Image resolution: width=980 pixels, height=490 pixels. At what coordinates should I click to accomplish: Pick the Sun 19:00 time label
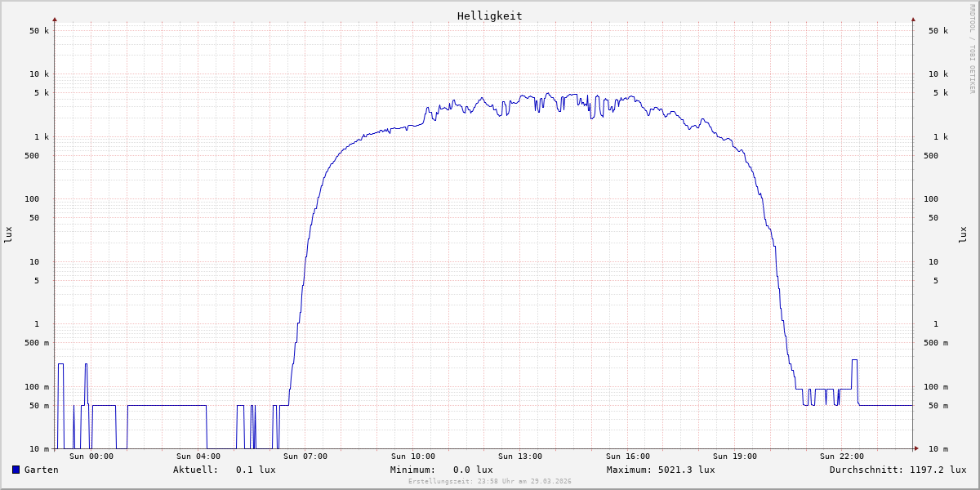(x=735, y=457)
